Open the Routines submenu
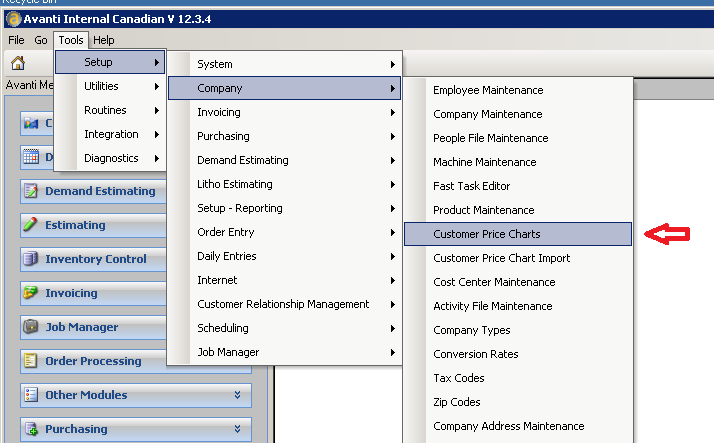Image resolution: width=714 pixels, height=443 pixels. [x=110, y=110]
